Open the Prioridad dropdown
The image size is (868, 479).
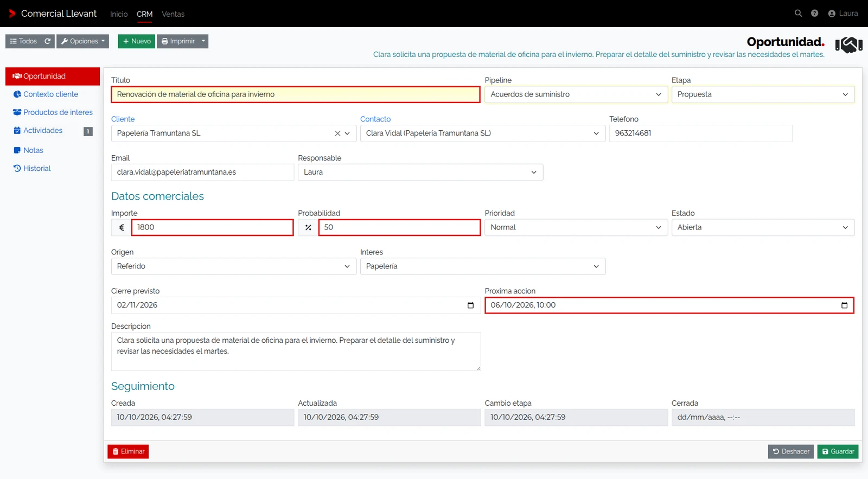(576, 227)
